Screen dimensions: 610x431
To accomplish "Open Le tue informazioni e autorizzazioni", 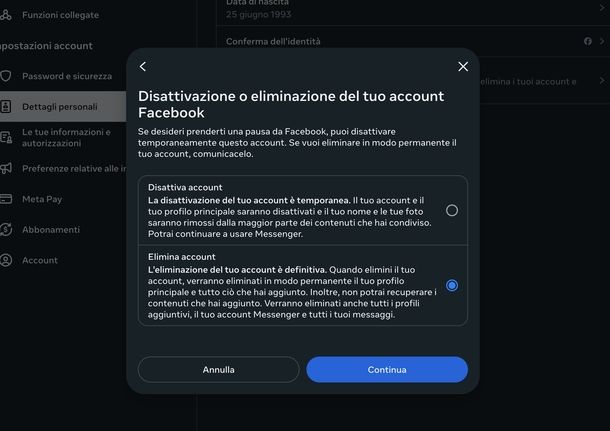I will (66, 137).
